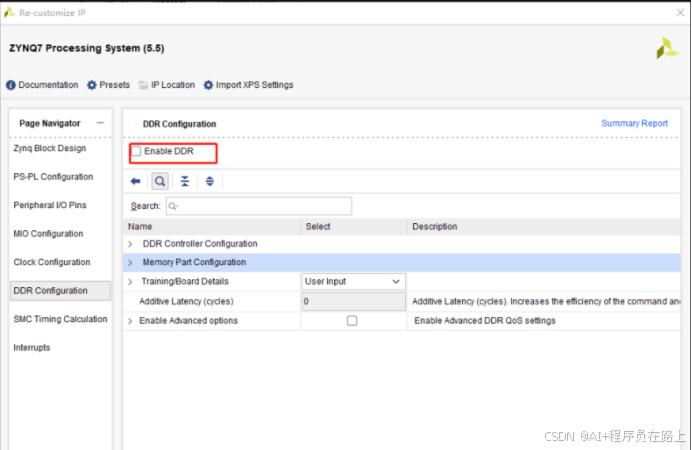Enable the DDR checkbox
This screenshot has height=450, width=692.
pyautogui.click(x=136, y=151)
